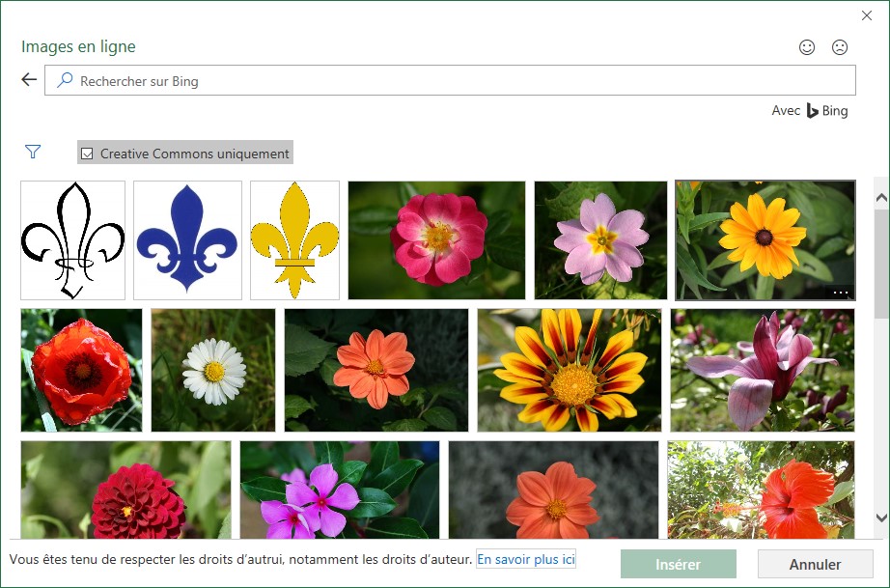Select the white daisy photo

213,370
